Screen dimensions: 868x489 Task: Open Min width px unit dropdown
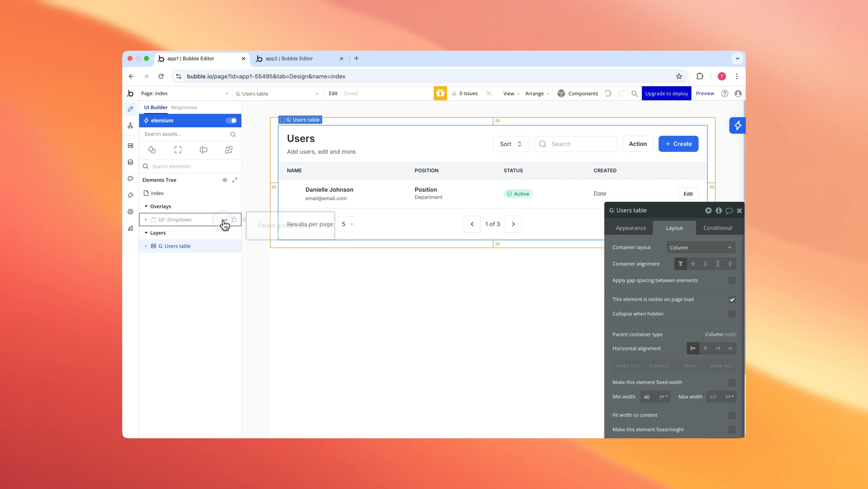[x=663, y=397]
